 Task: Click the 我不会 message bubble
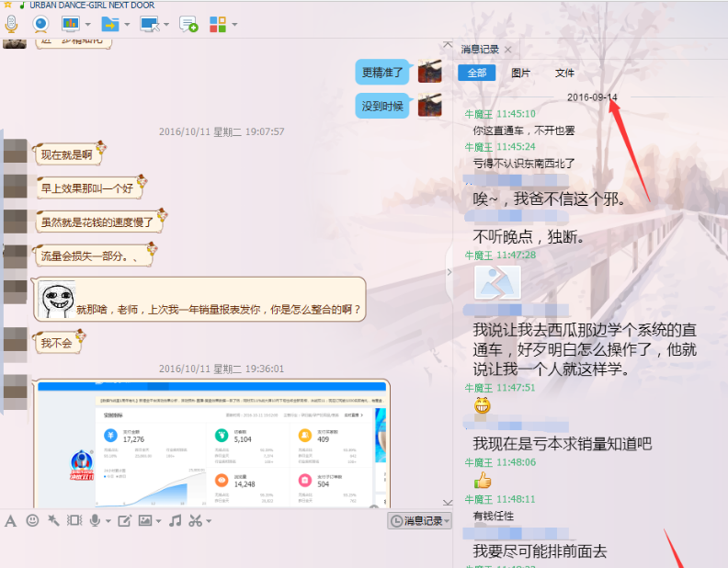pyautogui.click(x=58, y=343)
